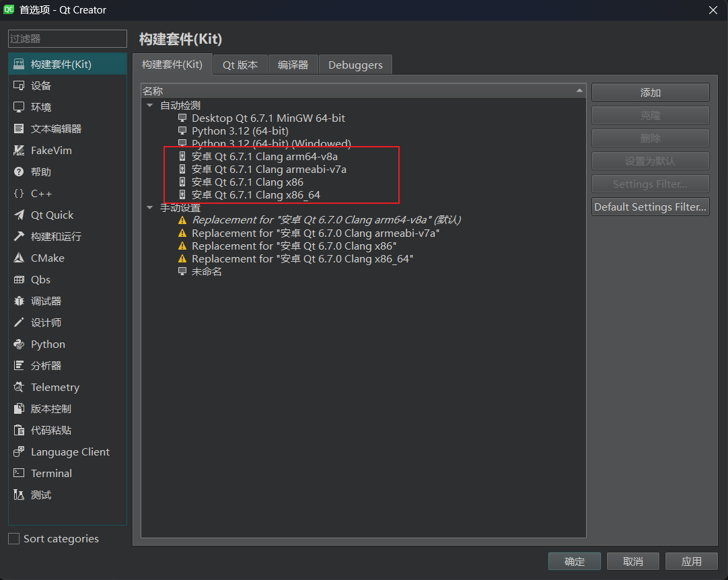Close the preferences dialog

click(x=713, y=9)
